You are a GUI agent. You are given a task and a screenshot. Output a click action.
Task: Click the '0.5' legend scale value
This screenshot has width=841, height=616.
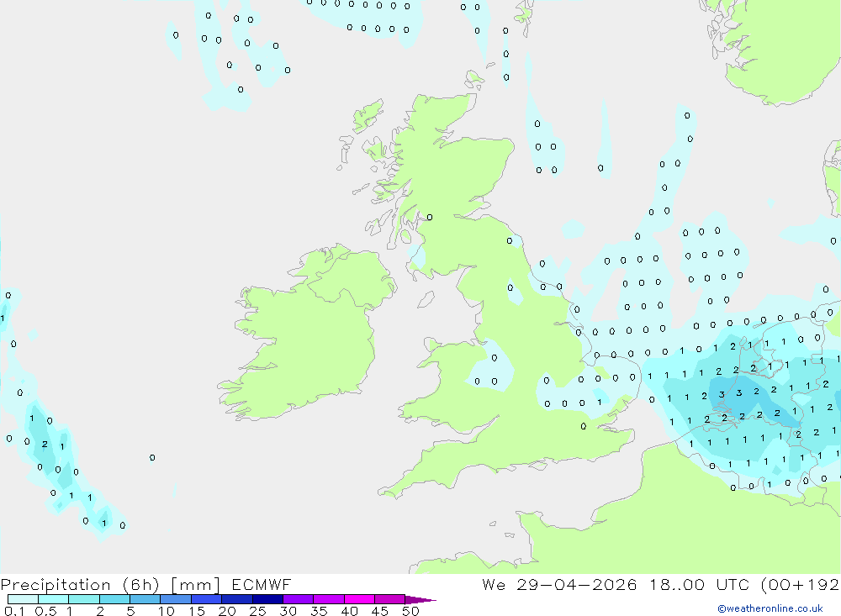click(x=45, y=611)
